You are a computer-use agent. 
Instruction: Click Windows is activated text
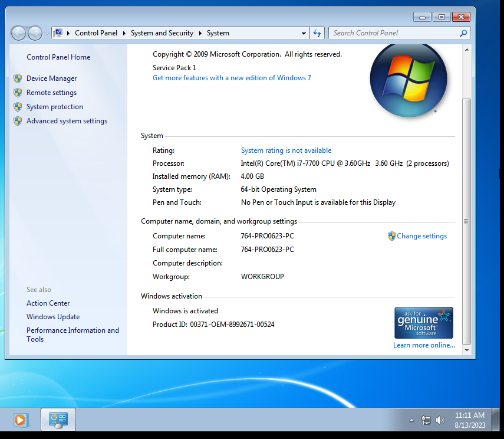185,311
